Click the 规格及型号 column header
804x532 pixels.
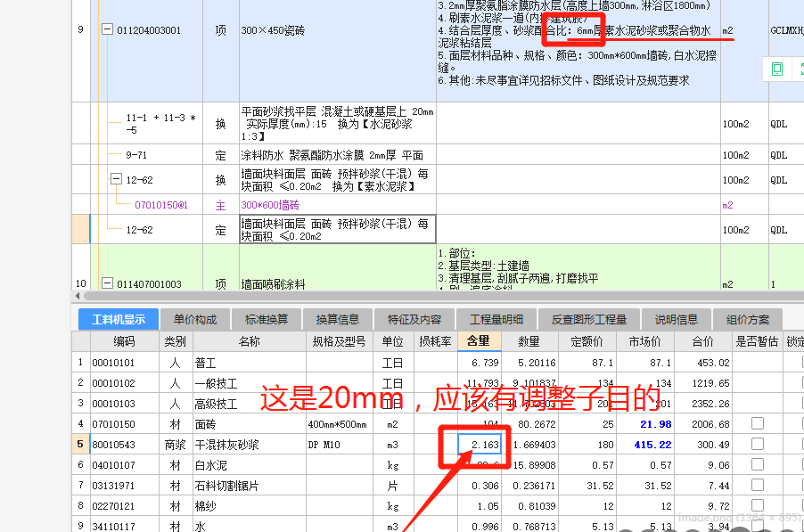(x=340, y=341)
